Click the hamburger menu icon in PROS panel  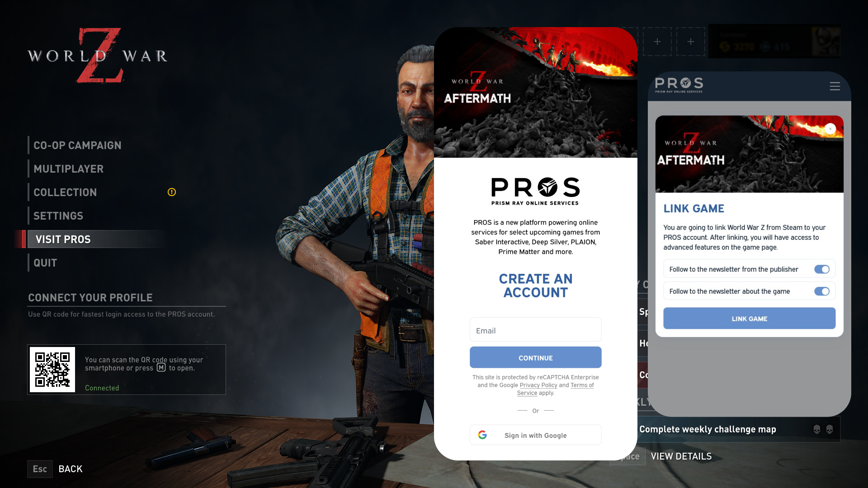(835, 85)
